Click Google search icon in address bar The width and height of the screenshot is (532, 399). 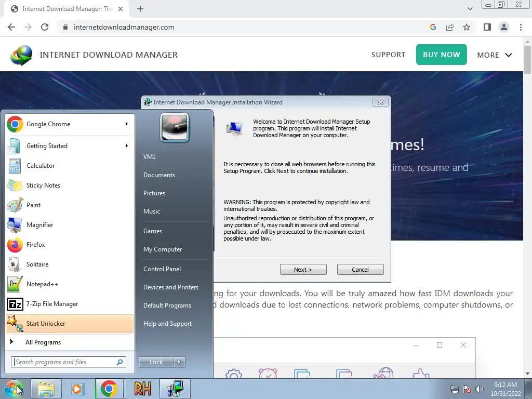point(433,27)
